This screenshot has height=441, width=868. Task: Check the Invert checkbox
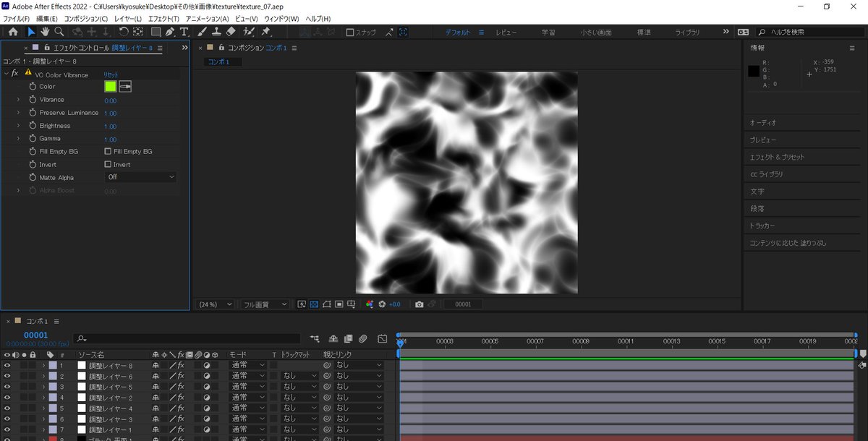click(108, 165)
